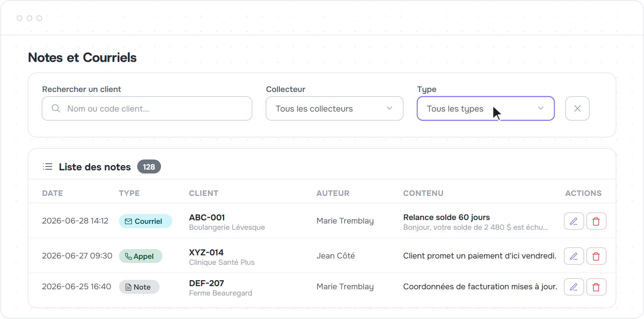Screen dimensions: 644x319
Task: Click the Collecteur label
Action: [286, 89]
